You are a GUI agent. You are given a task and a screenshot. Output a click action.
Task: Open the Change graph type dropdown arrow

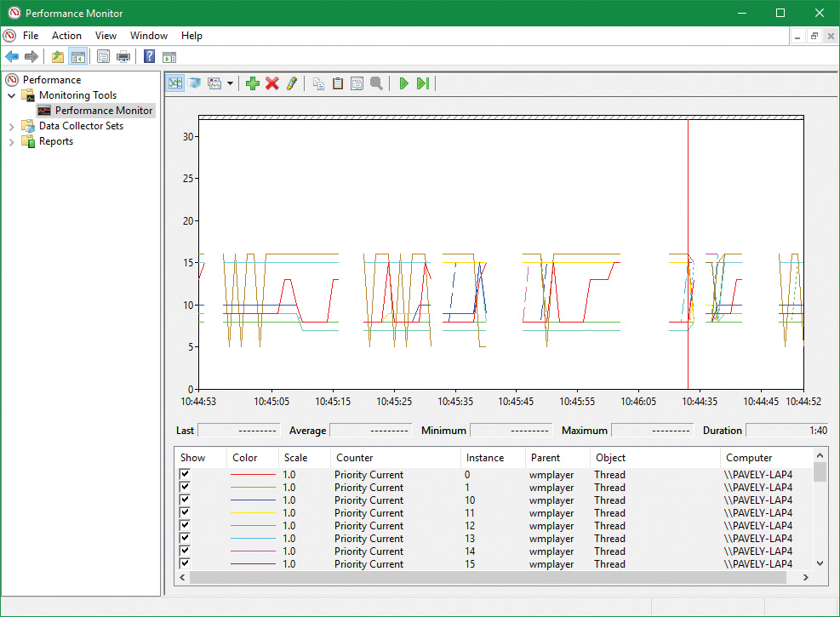coord(230,83)
